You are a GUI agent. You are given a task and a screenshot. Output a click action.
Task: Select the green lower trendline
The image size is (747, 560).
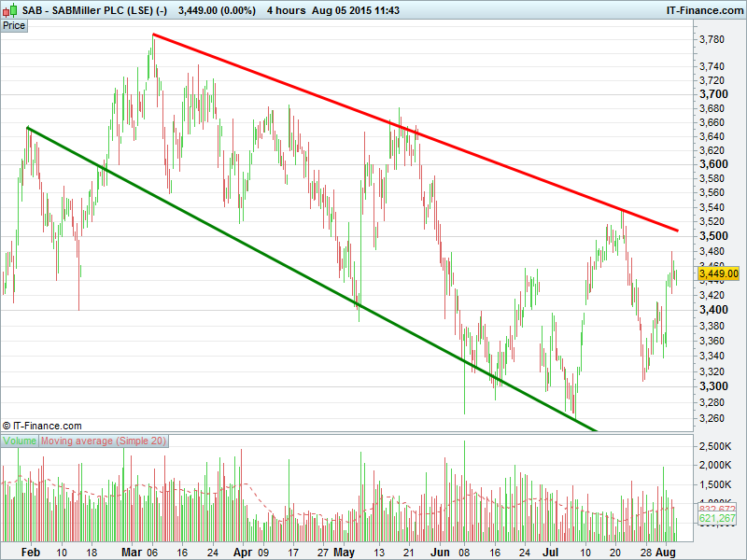tap(312, 279)
